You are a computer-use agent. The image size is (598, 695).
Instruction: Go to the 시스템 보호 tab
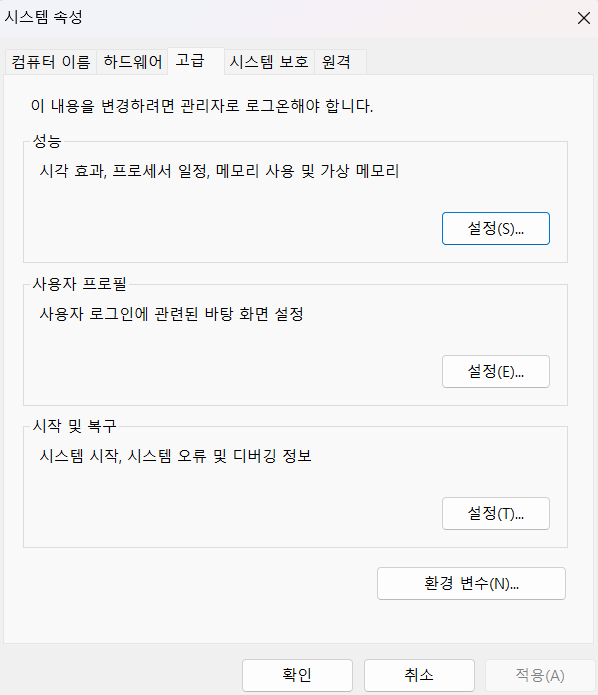point(269,62)
